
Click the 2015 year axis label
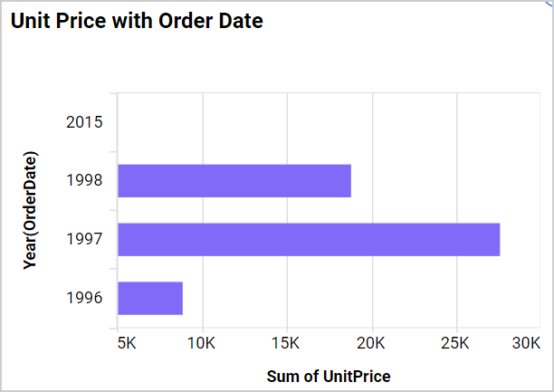(84, 122)
